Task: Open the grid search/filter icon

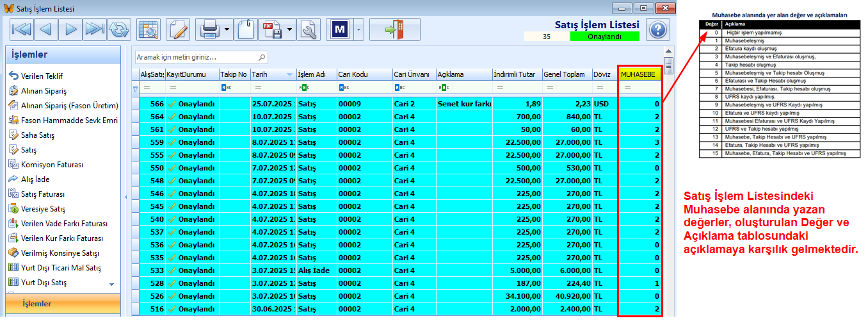Action: tap(149, 29)
